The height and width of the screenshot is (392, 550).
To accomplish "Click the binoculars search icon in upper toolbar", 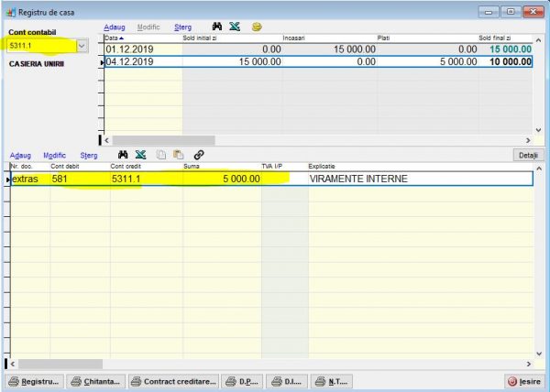I will [x=216, y=27].
